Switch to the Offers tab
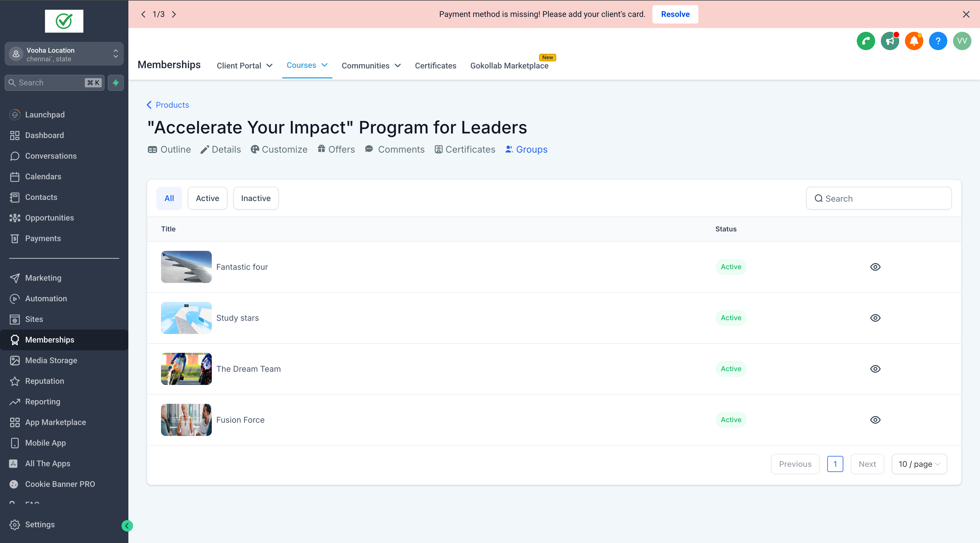This screenshot has height=543, width=980. (336, 149)
